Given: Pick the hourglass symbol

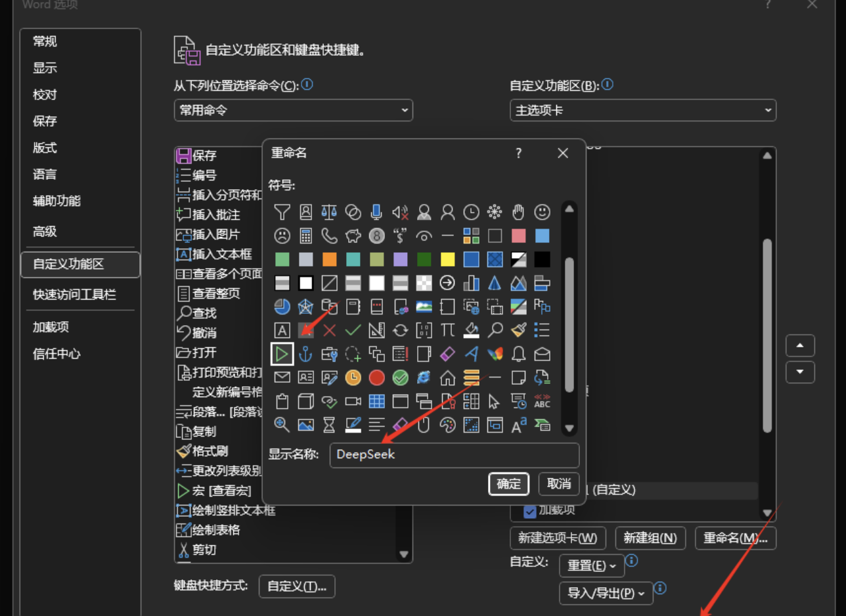Looking at the screenshot, I should (329, 425).
